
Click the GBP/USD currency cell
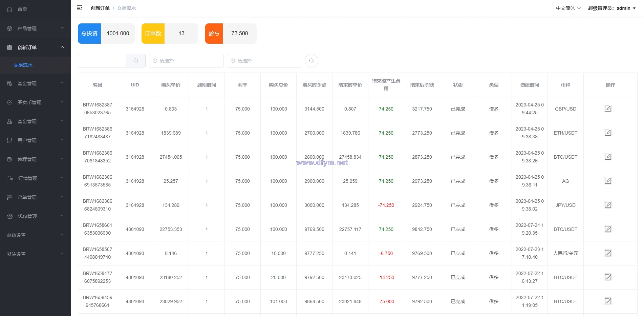click(x=565, y=109)
